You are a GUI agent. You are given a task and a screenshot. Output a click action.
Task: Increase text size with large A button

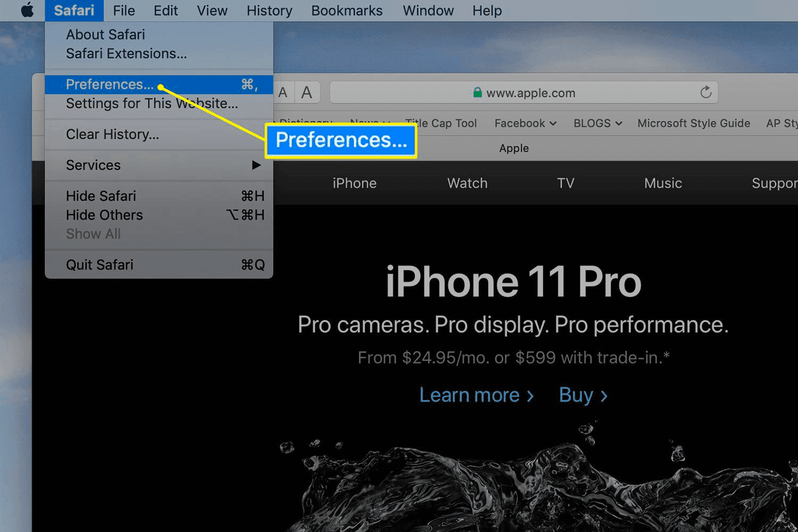coord(306,93)
